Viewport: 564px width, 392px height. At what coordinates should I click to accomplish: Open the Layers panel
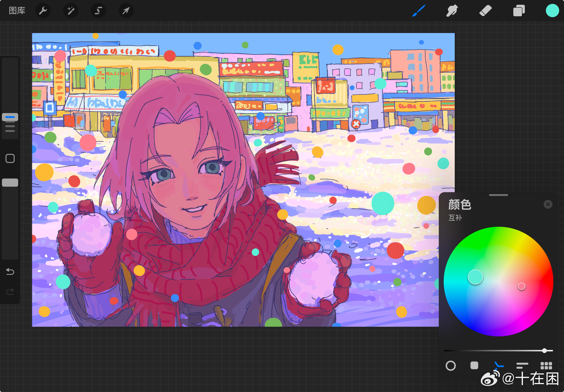519,11
